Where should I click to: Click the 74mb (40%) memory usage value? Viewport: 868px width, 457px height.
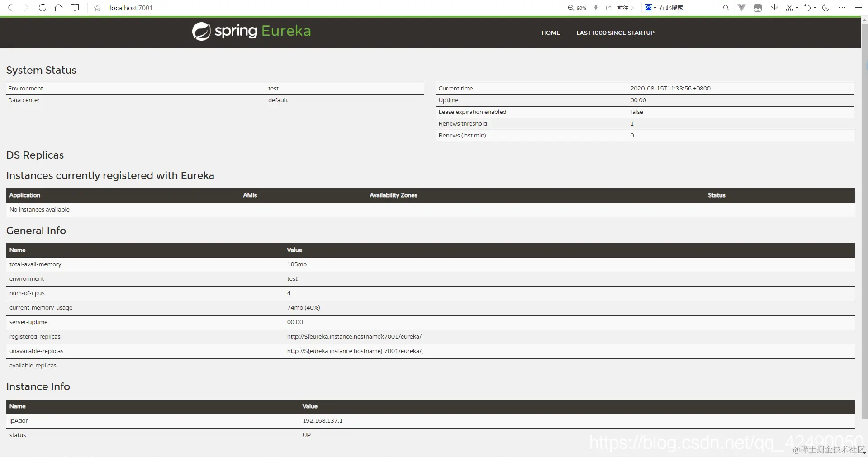click(304, 307)
